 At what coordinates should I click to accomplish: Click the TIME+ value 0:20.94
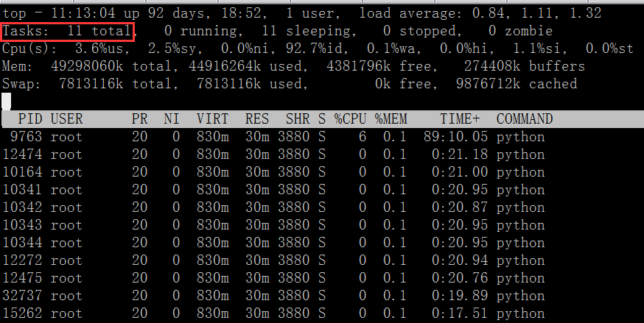pos(460,260)
